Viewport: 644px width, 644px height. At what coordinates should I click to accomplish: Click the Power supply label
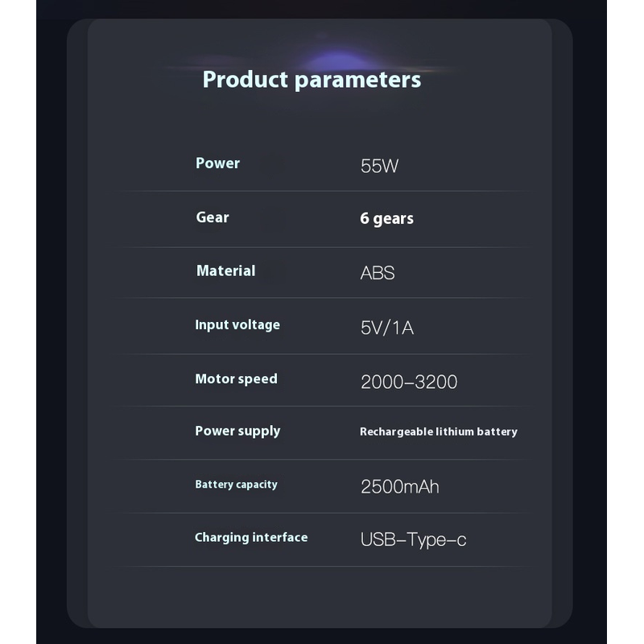click(x=237, y=431)
